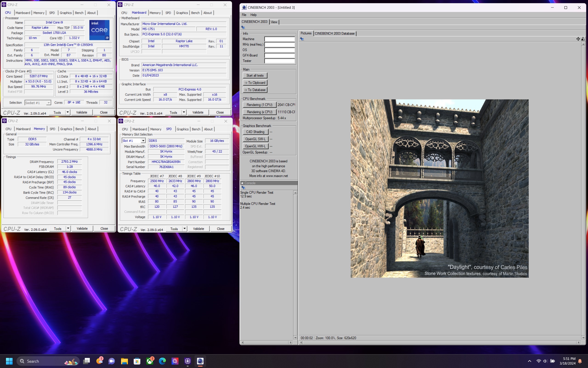
Task: Show hidden system tray icons
Action: coord(530,361)
